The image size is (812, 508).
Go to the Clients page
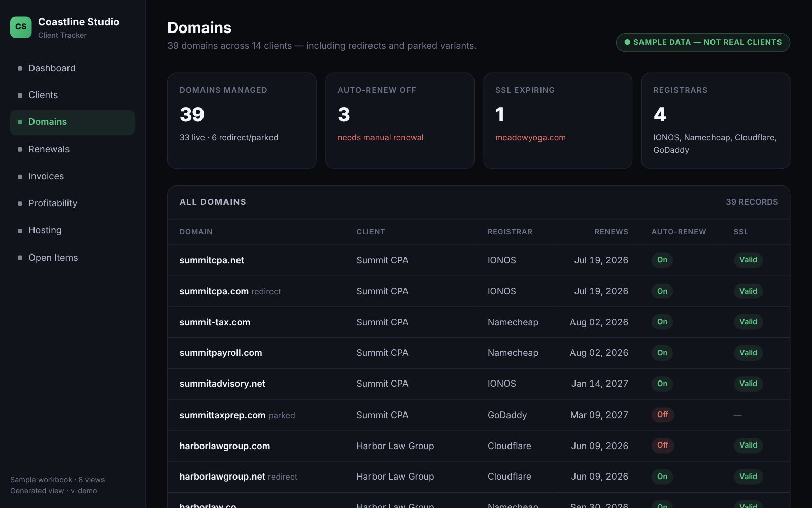pos(73,95)
